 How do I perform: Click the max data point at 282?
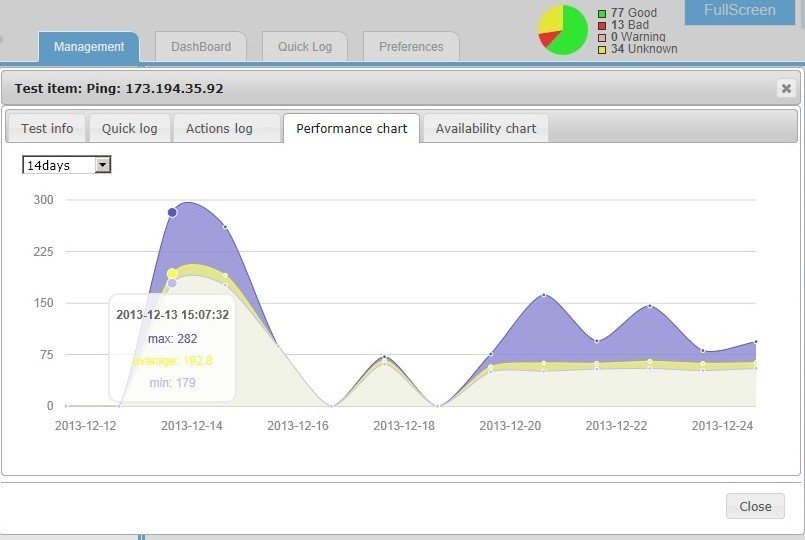pyautogui.click(x=172, y=212)
